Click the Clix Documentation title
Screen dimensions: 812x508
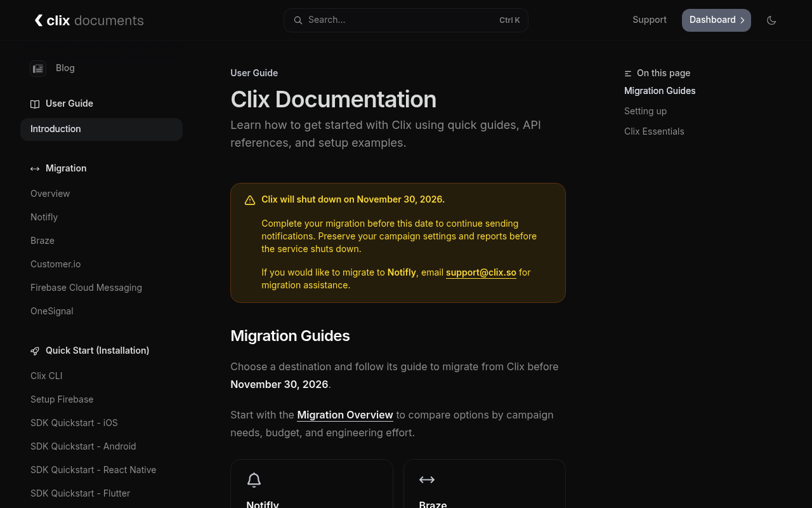tap(334, 100)
